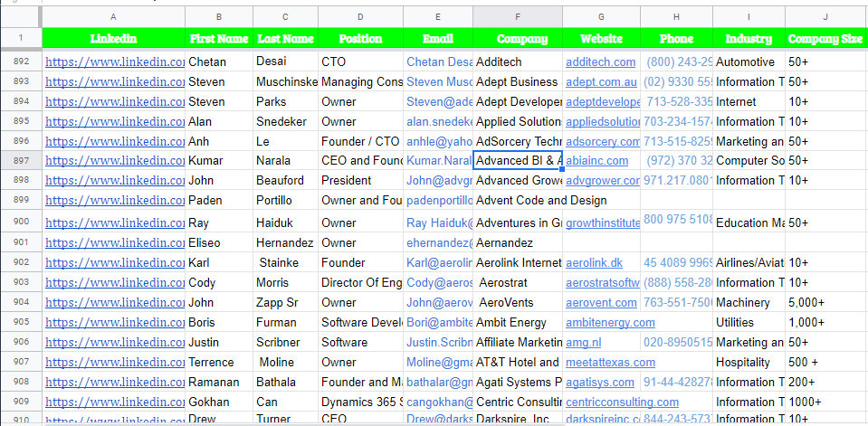The height and width of the screenshot is (426, 868).
Task: Select the Aerostrat company cell
Action: (x=518, y=282)
